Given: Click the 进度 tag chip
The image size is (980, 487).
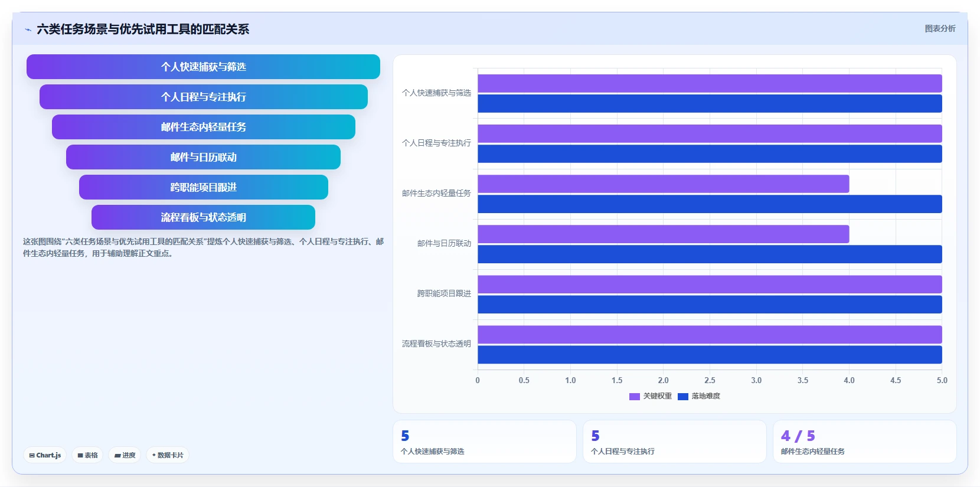Looking at the screenshot, I should [x=125, y=455].
